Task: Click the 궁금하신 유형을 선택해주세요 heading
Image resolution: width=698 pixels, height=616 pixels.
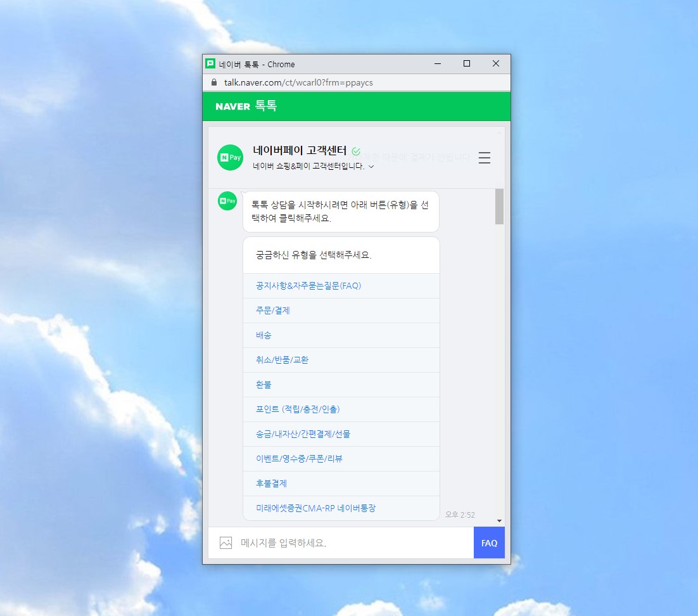Action: point(314,255)
